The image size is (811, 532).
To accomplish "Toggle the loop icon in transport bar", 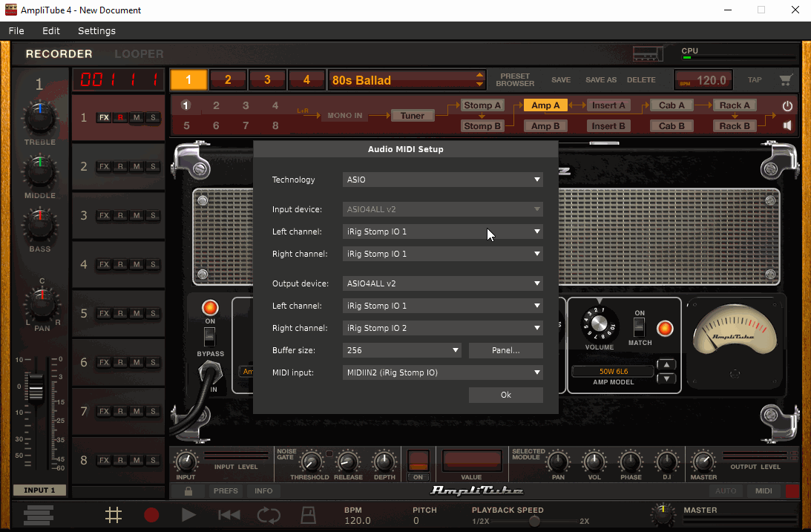I will (x=269, y=515).
